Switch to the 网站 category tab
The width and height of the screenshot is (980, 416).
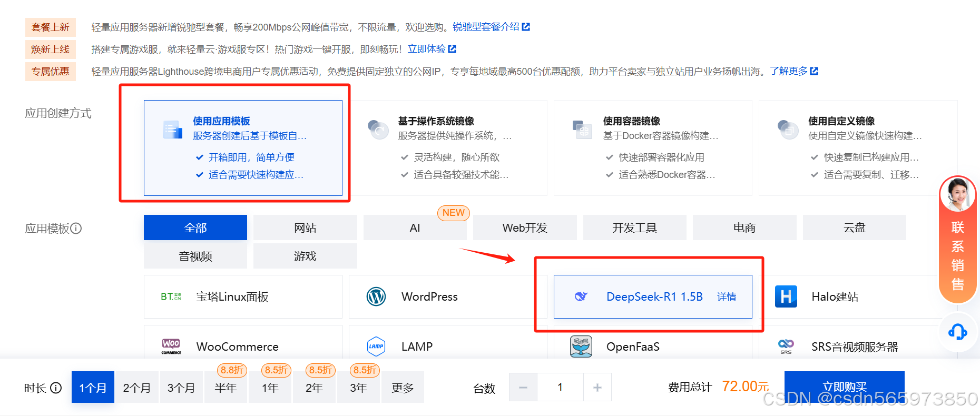pos(305,227)
